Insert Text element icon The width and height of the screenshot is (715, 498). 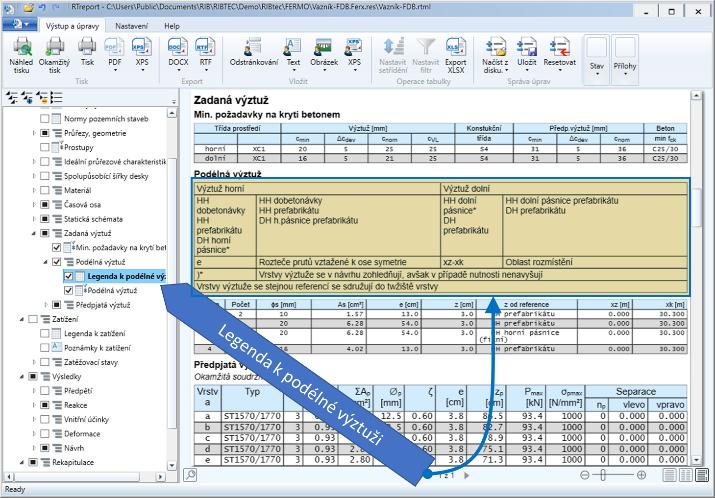point(293,47)
